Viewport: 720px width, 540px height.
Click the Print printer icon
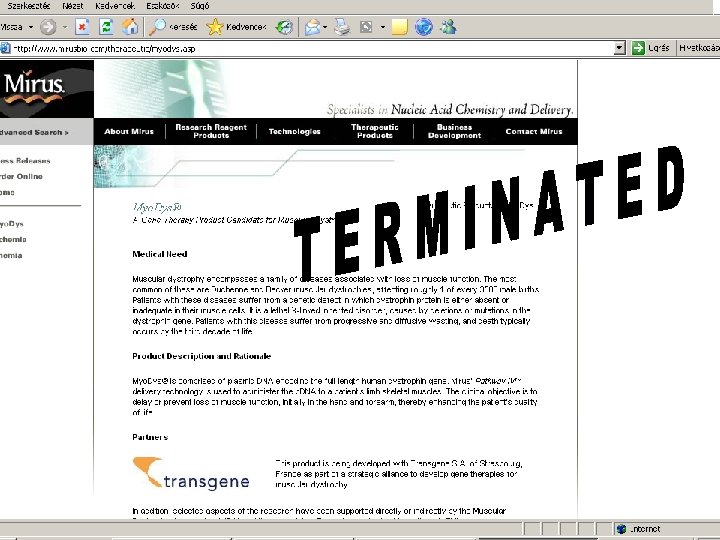click(342, 27)
